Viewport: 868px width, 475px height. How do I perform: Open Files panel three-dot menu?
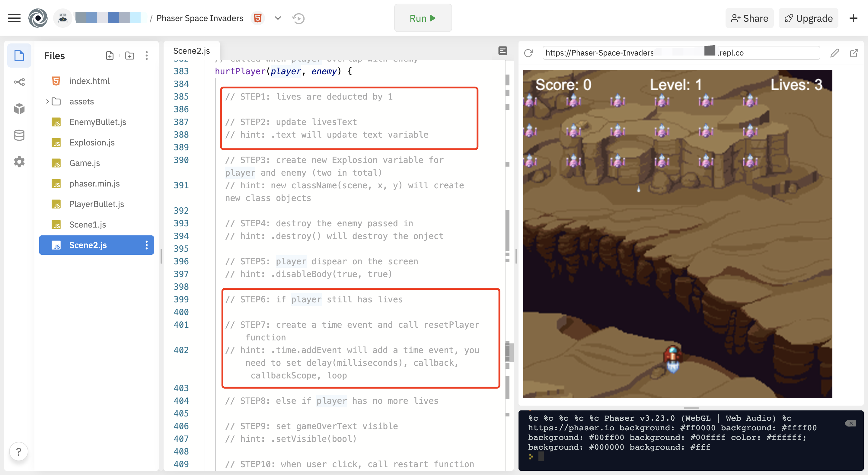[x=147, y=56]
